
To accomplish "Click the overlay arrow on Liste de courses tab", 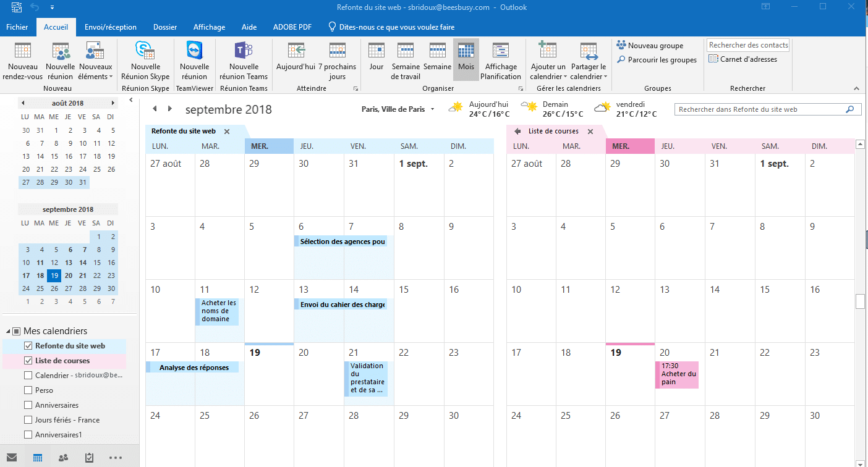I will [x=517, y=132].
